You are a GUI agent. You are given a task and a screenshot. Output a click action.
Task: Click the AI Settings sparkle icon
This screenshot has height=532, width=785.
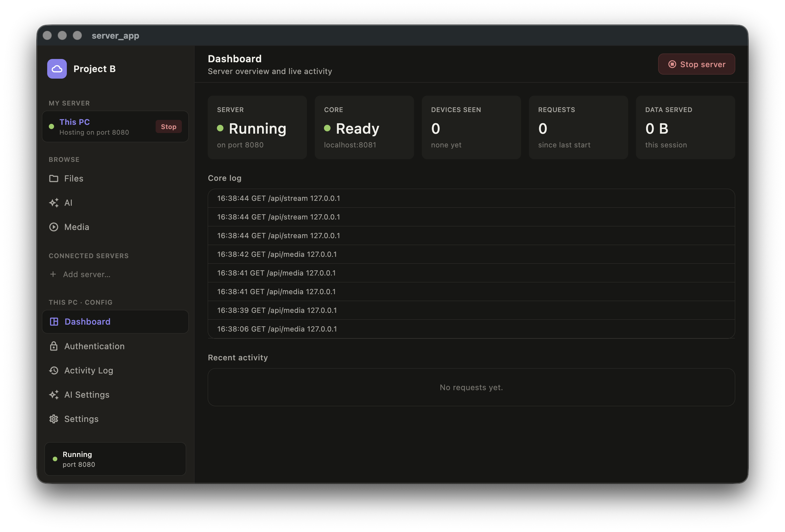54,394
